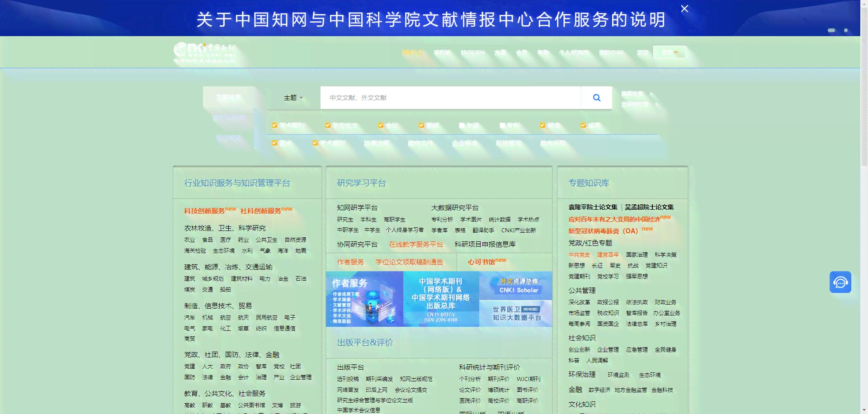Open 科技创新服务 link
Image resolution: width=868 pixels, height=414 pixels.
coord(204,211)
